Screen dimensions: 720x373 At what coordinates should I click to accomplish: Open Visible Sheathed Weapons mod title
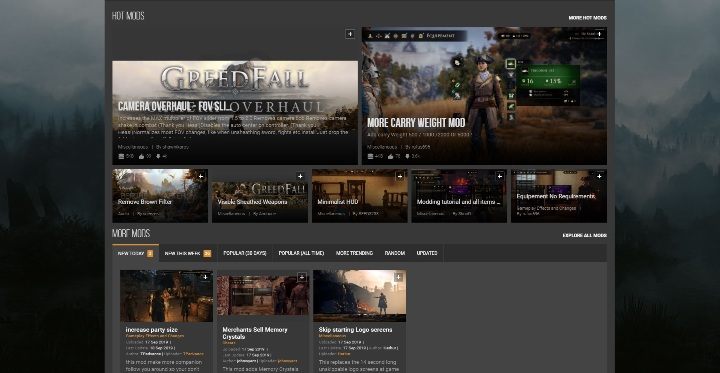pyautogui.click(x=252, y=202)
